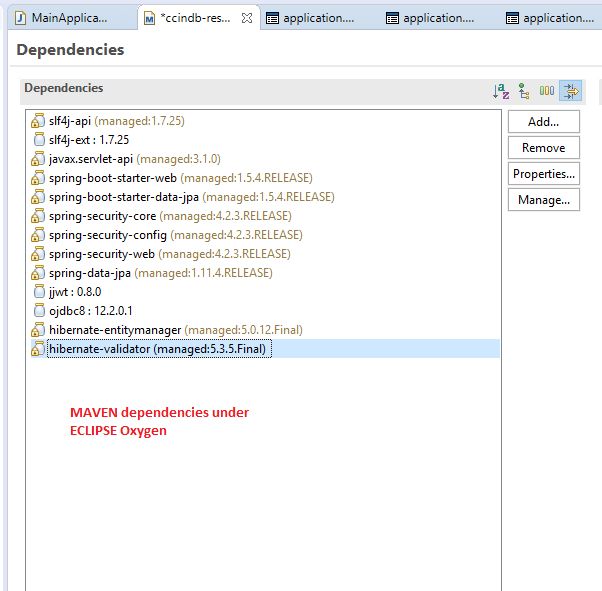Click the jar icon beside spring-boot-starter-web
This screenshot has height=591, width=602.
pos(38,177)
